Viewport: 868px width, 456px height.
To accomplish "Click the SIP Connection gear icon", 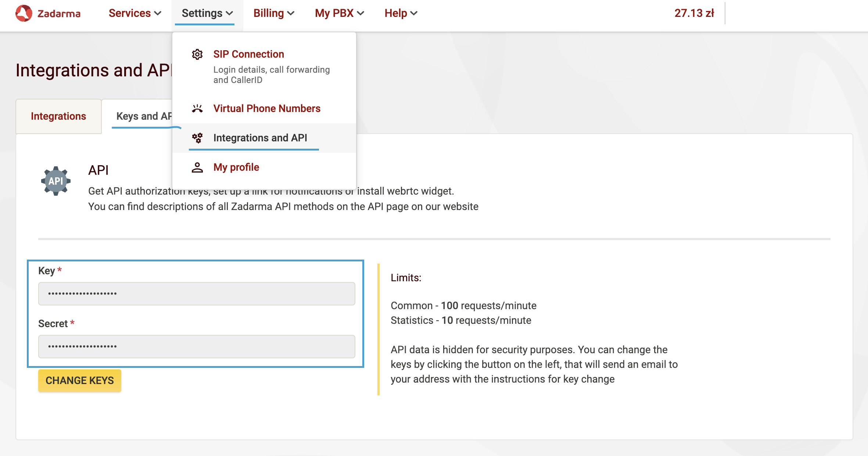I will [197, 54].
